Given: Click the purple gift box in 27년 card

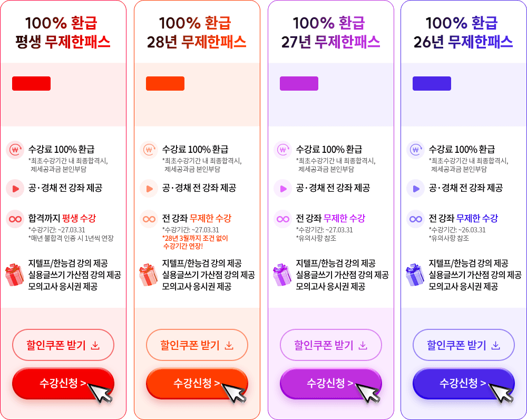Looking at the screenshot, I should (x=282, y=275).
